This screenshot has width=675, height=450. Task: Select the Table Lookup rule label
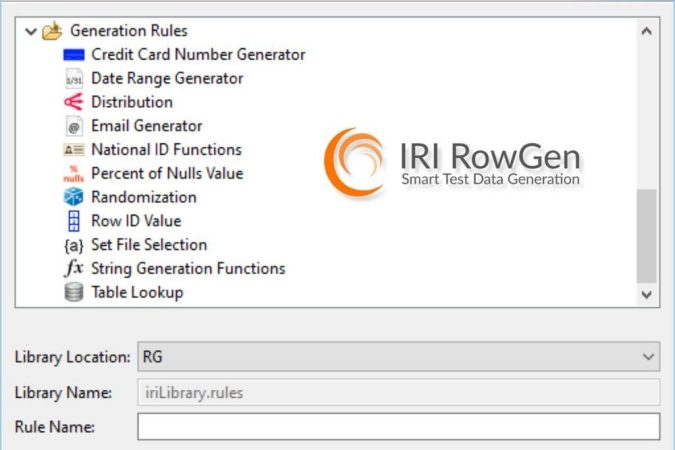(x=137, y=292)
